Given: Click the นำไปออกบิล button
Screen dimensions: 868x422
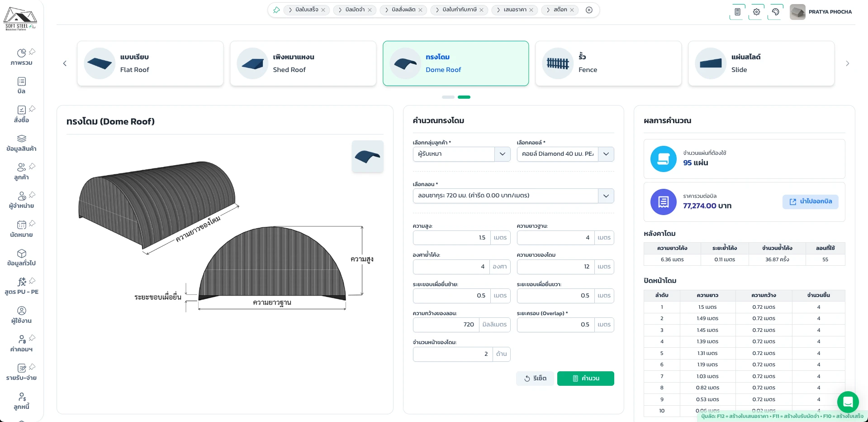Looking at the screenshot, I should (x=810, y=201).
